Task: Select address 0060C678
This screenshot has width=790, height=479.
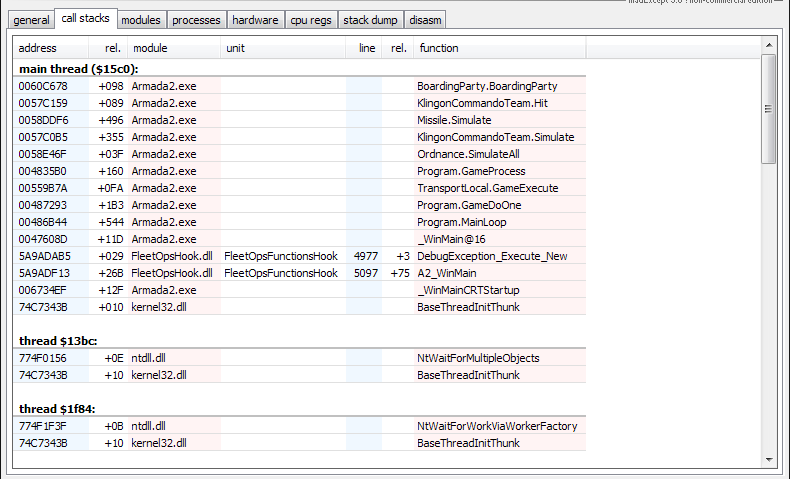Action: [43, 86]
